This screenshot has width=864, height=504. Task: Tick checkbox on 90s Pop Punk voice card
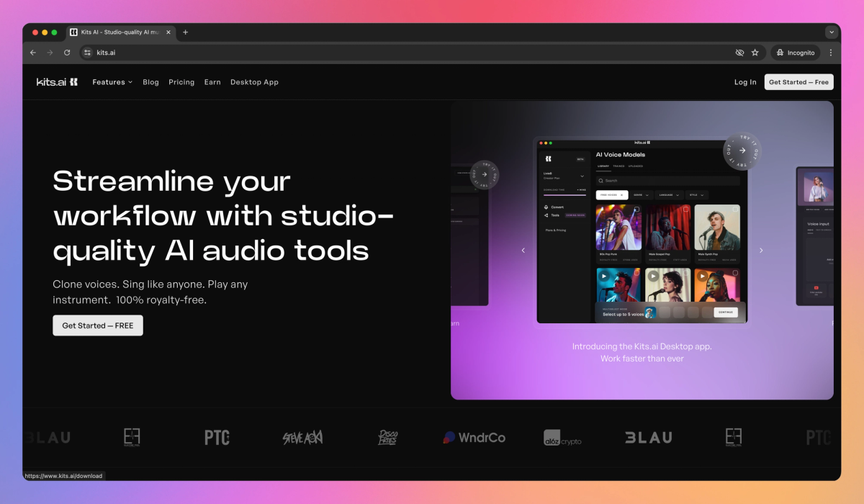[x=636, y=210]
